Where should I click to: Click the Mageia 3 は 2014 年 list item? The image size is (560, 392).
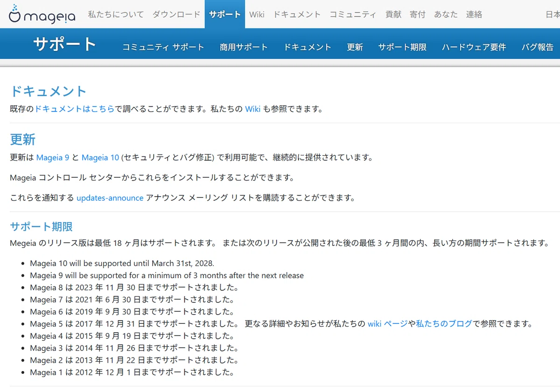(134, 348)
